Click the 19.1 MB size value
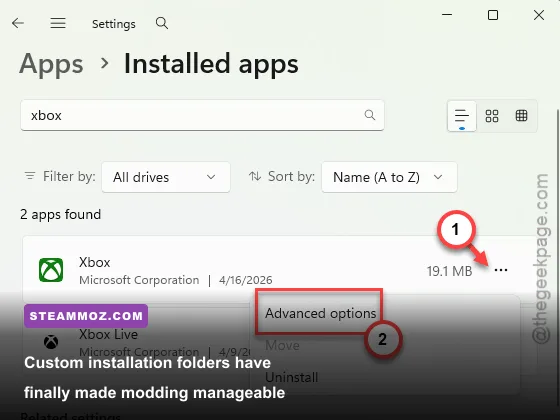 coord(450,271)
